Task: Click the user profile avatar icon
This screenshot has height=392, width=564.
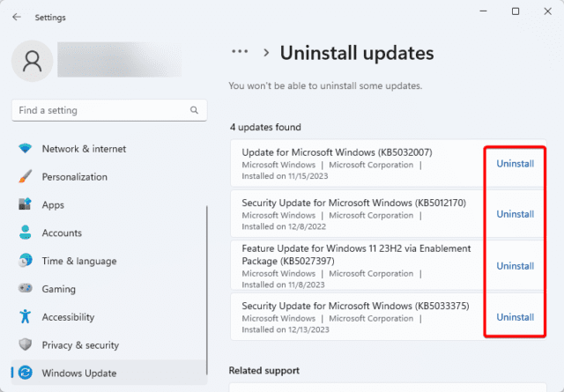Action: 33,61
